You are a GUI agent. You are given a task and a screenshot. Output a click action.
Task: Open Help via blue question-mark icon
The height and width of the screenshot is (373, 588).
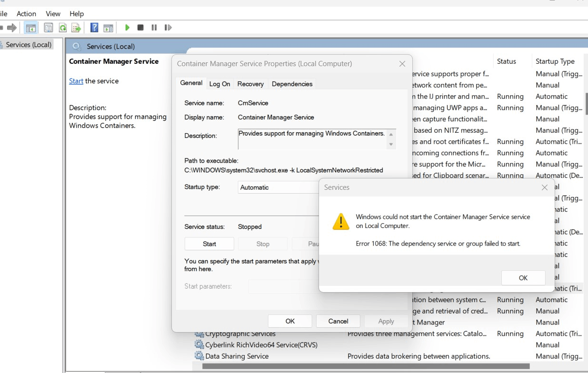pyautogui.click(x=95, y=28)
